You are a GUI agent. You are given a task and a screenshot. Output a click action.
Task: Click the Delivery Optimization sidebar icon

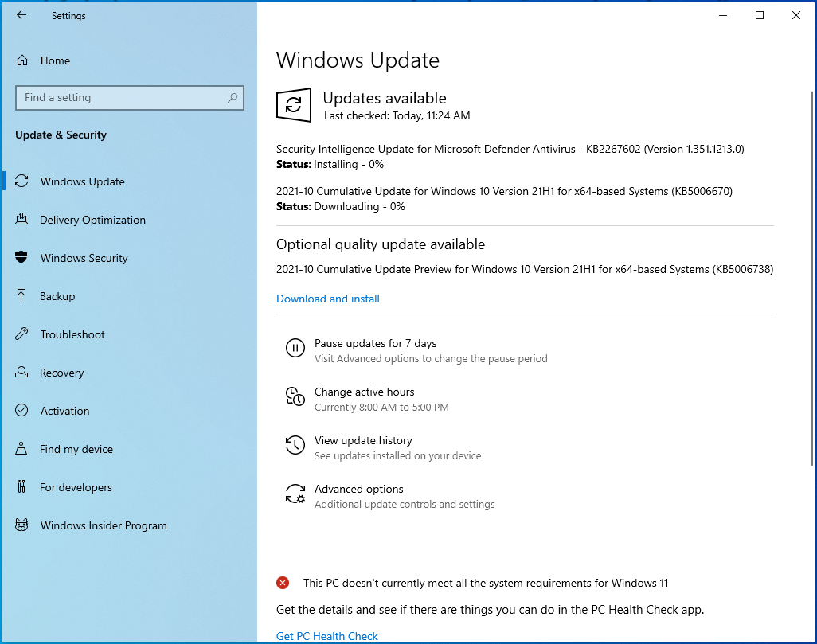(23, 220)
